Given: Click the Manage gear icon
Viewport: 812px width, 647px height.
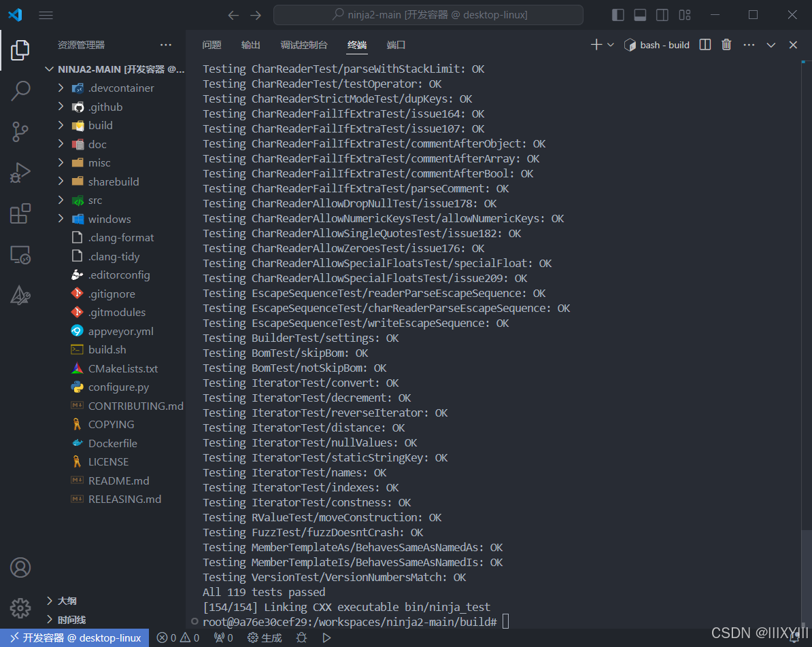Looking at the screenshot, I should [20, 608].
